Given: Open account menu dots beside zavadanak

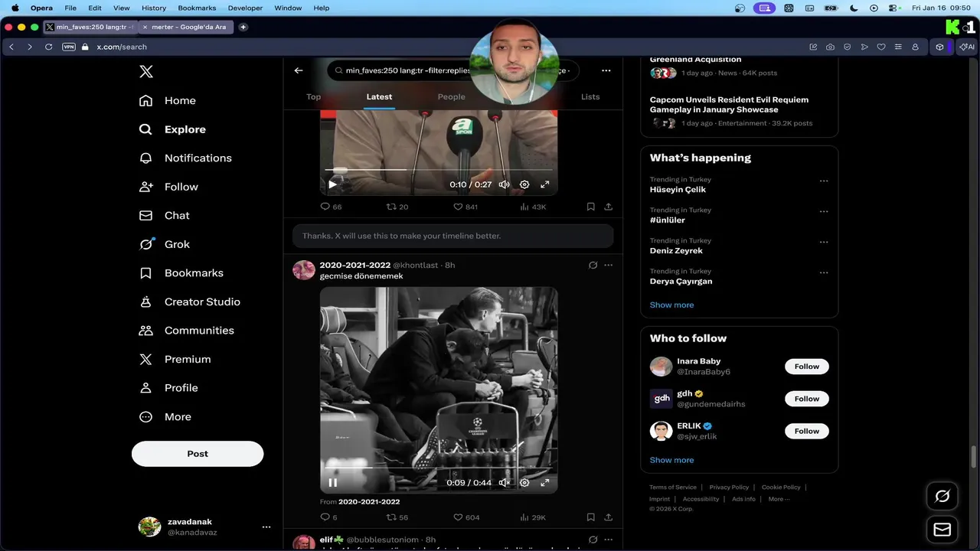Looking at the screenshot, I should click(266, 527).
